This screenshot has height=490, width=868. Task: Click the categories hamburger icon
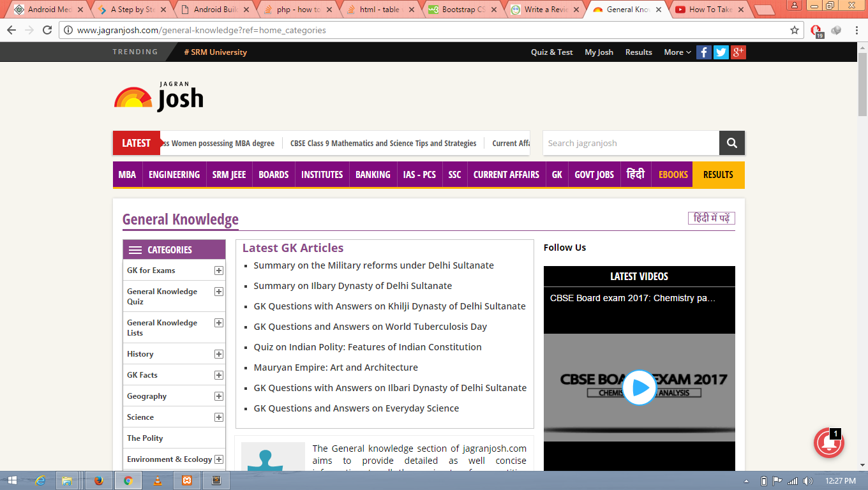[135, 250]
